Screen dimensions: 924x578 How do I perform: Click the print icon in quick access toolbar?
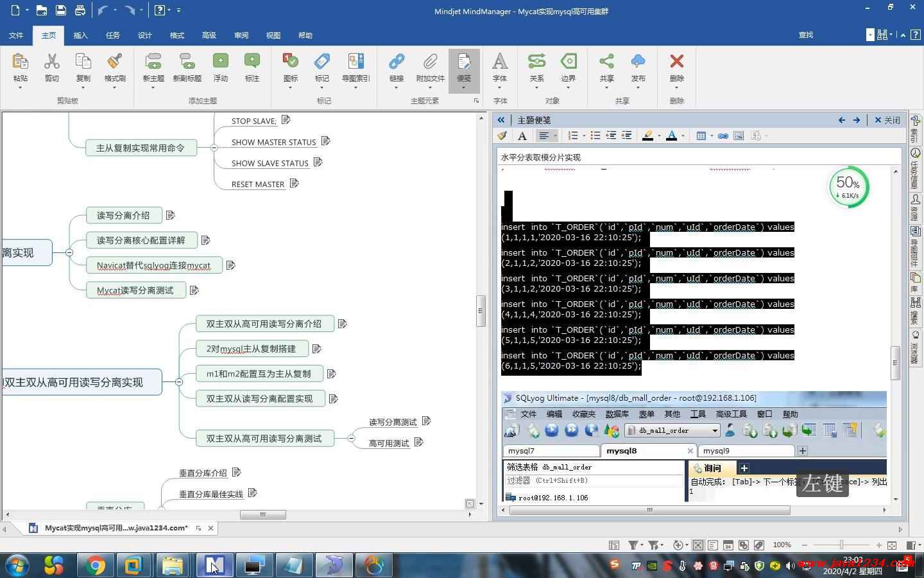pyautogui.click(x=80, y=10)
